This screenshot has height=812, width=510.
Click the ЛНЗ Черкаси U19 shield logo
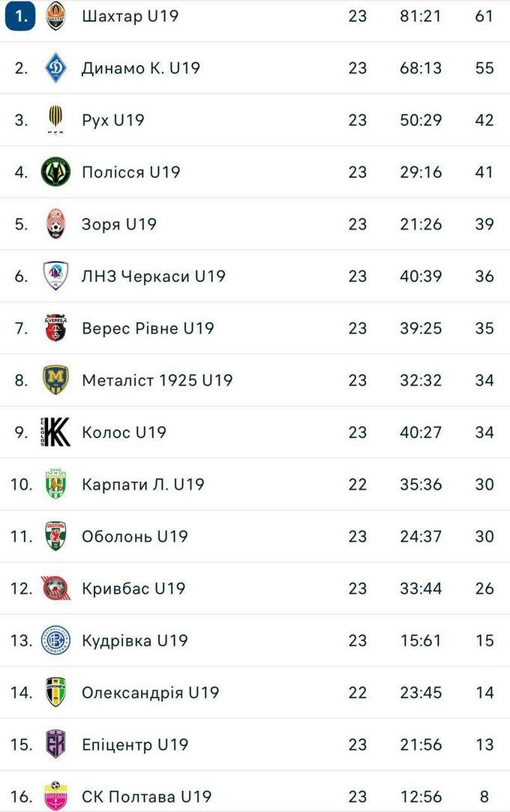tap(55, 276)
